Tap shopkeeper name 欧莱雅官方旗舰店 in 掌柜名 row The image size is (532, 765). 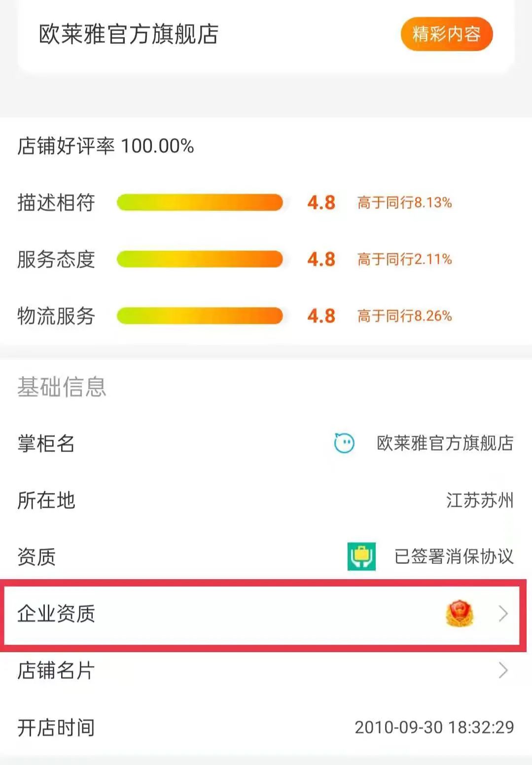(x=445, y=443)
